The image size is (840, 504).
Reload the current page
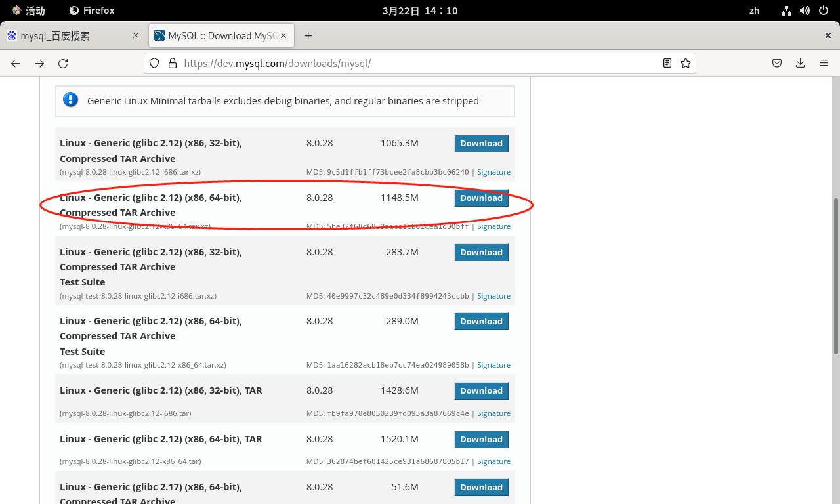click(x=63, y=63)
